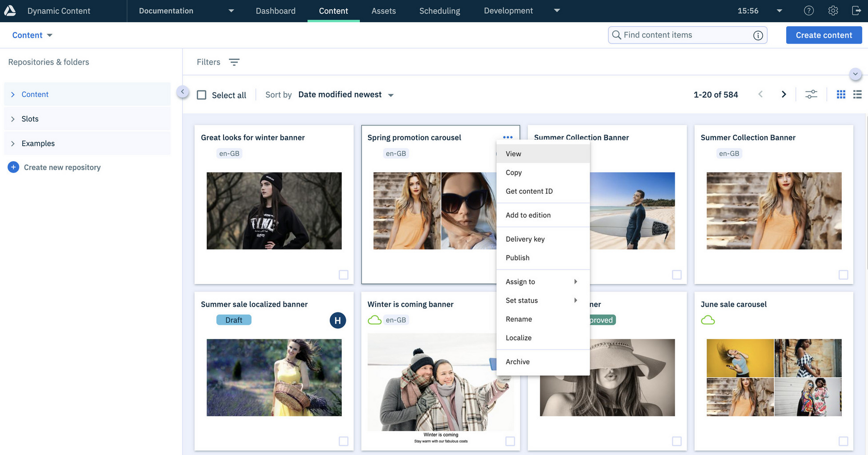Select June sale carousel checkbox

click(843, 441)
